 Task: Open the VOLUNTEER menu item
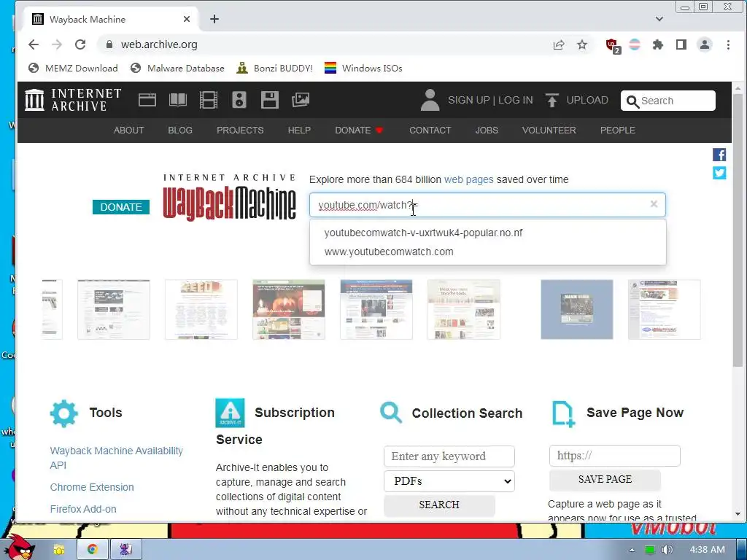549,131
